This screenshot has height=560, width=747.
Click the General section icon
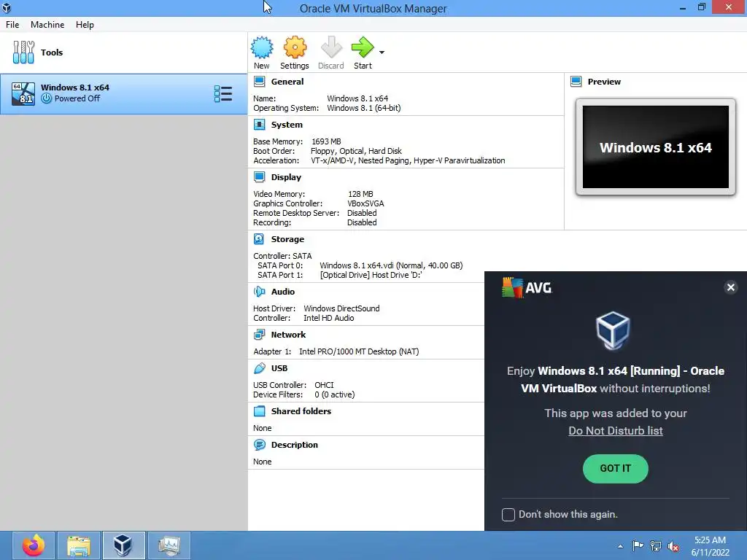[259, 82]
